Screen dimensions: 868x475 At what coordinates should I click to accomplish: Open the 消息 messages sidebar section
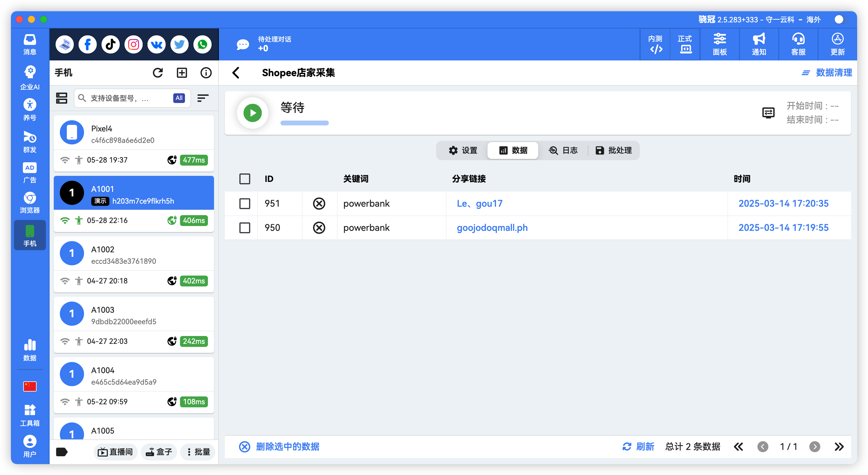click(30, 44)
